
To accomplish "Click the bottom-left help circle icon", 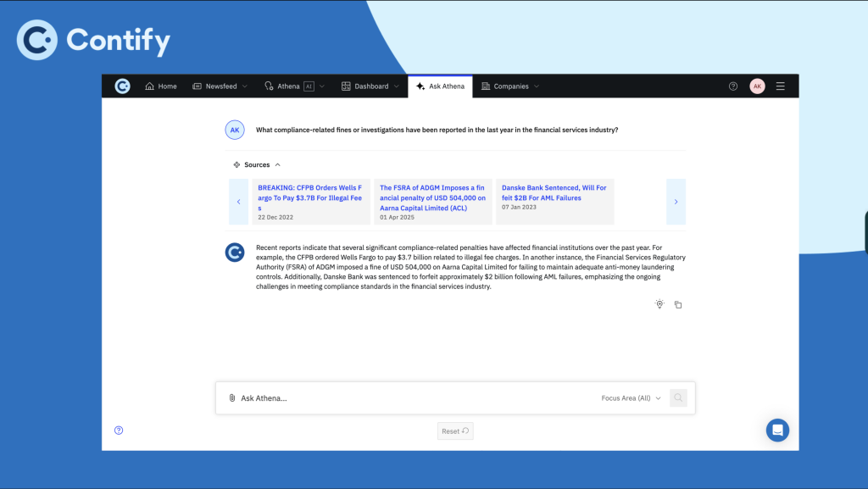I will (x=119, y=431).
